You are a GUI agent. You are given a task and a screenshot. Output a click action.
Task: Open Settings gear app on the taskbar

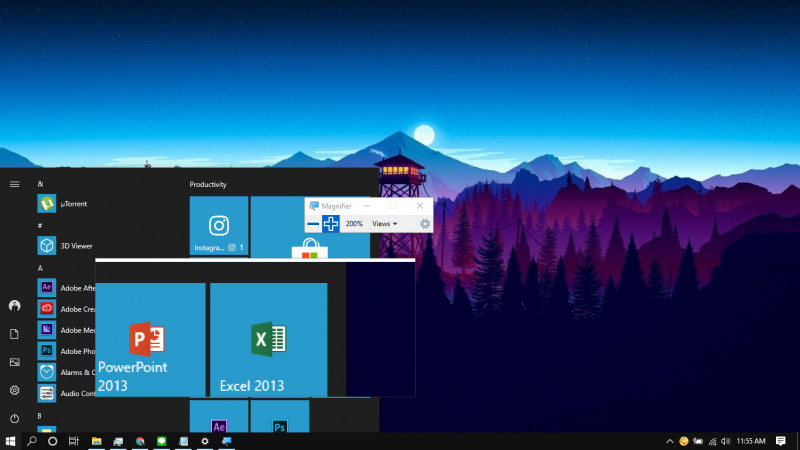tap(205, 441)
